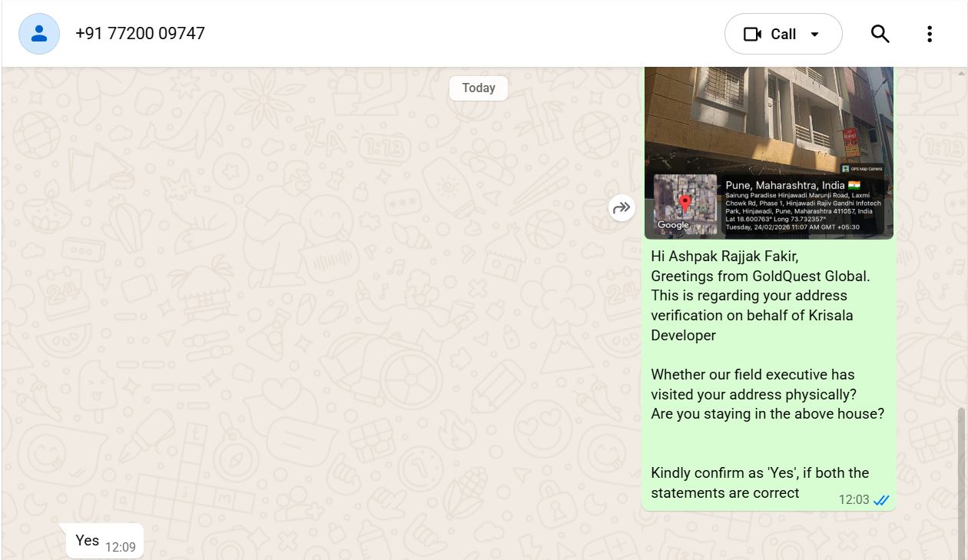Open the three-dot chat menu
Screen dimensions: 968x560
point(930,34)
